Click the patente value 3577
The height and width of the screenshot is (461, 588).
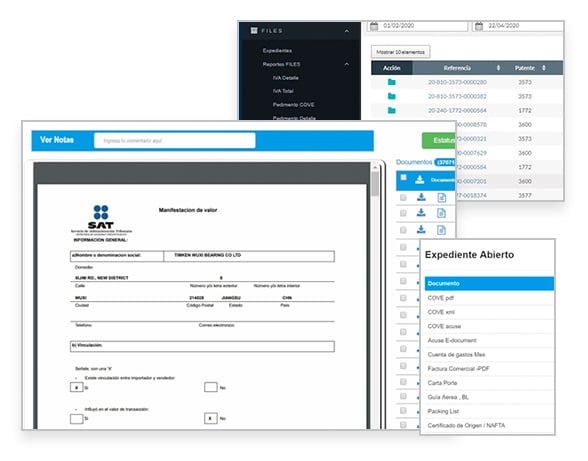(525, 195)
